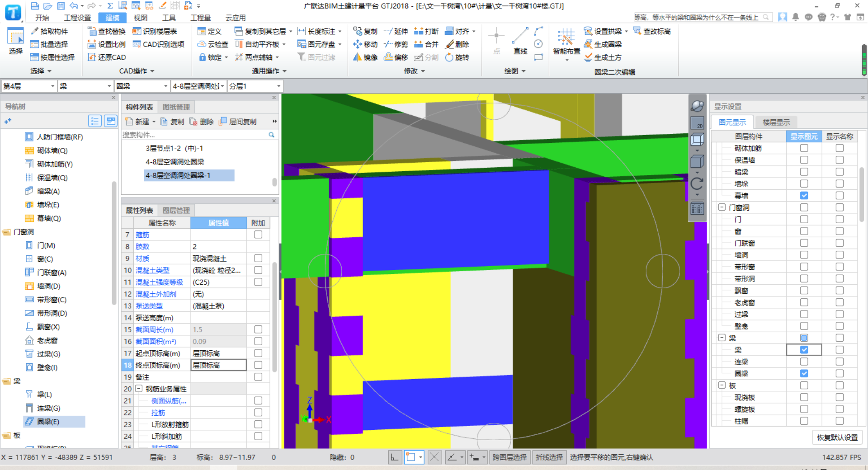This screenshot has height=470, width=868.
Task: Switch to the 工程量 ribbon tab
Action: (201, 18)
